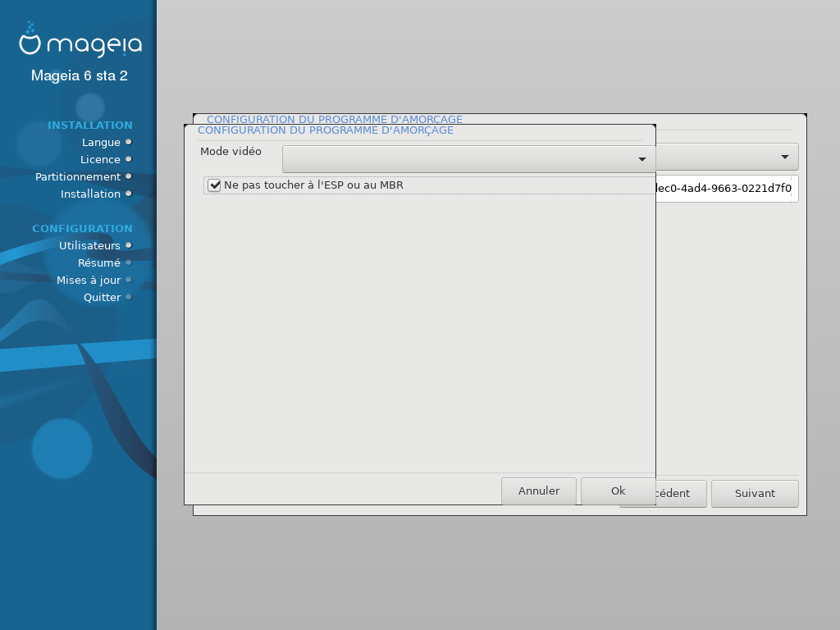840x630 pixels.
Task: Click the Annuler button
Action: [538, 491]
